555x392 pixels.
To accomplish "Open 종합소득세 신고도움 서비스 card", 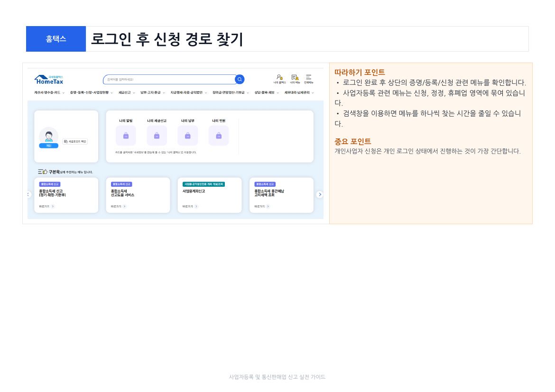I will [x=138, y=195].
